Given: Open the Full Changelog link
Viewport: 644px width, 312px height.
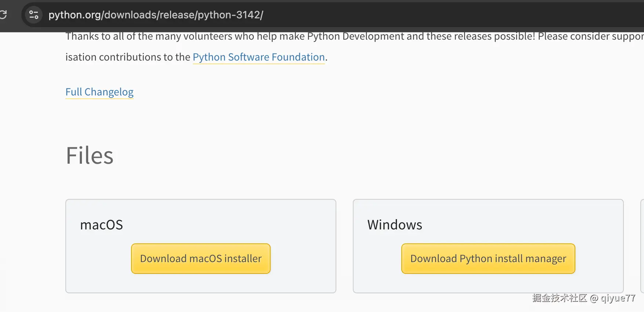Looking at the screenshot, I should 99,92.
